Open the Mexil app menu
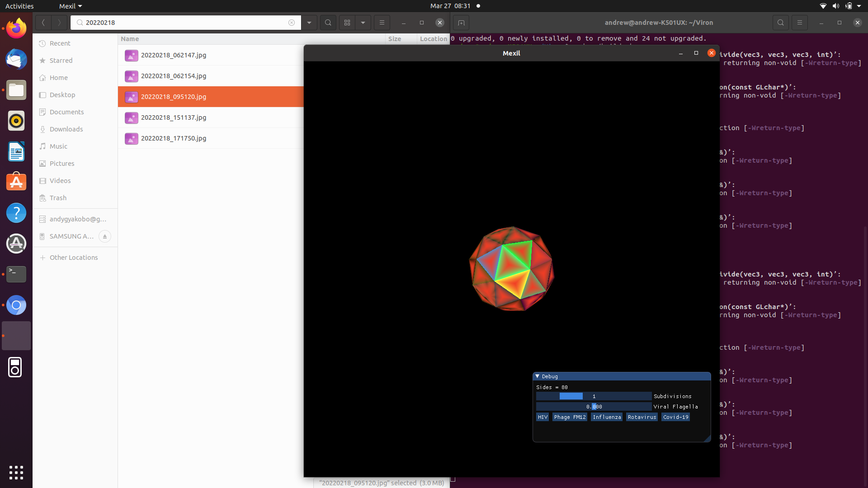The width and height of the screenshot is (868, 488). click(x=71, y=6)
